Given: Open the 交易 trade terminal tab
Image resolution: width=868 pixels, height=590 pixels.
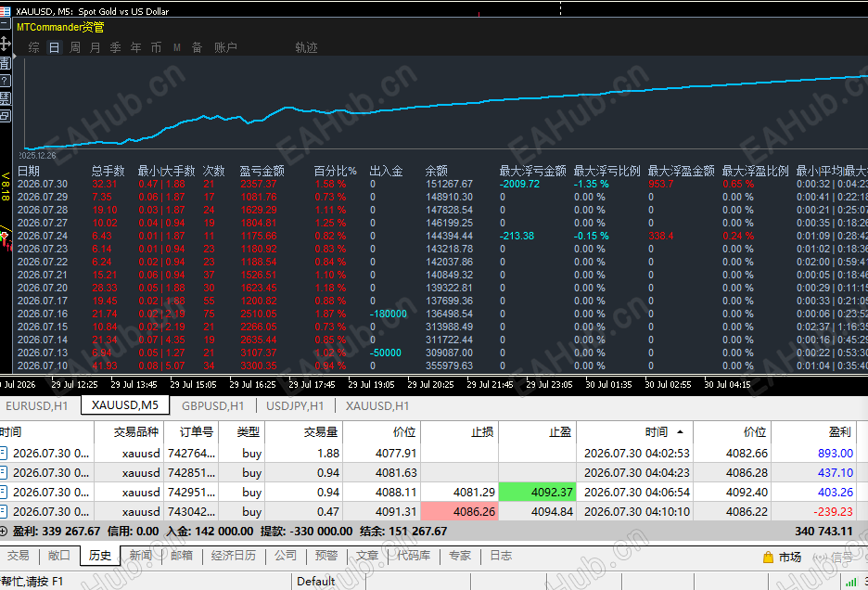Looking at the screenshot, I should 19,556.
